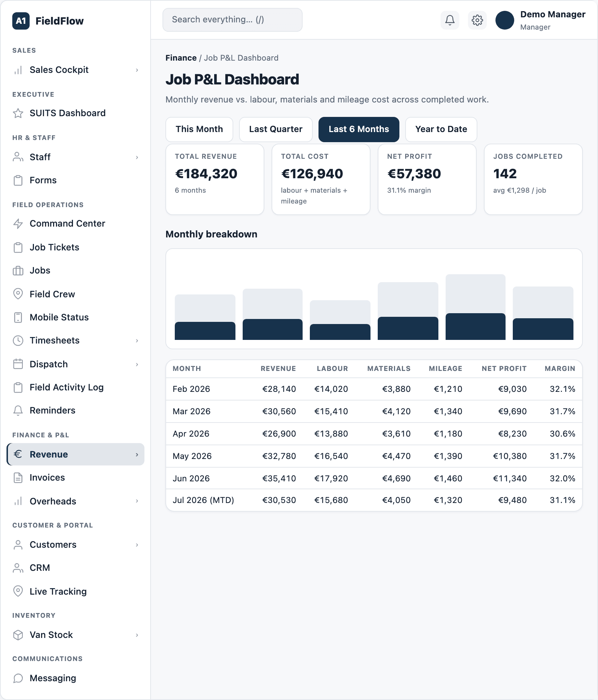The height and width of the screenshot is (700, 598).
Task: Expand the Sales Cockpit chevron
Action: coord(137,70)
